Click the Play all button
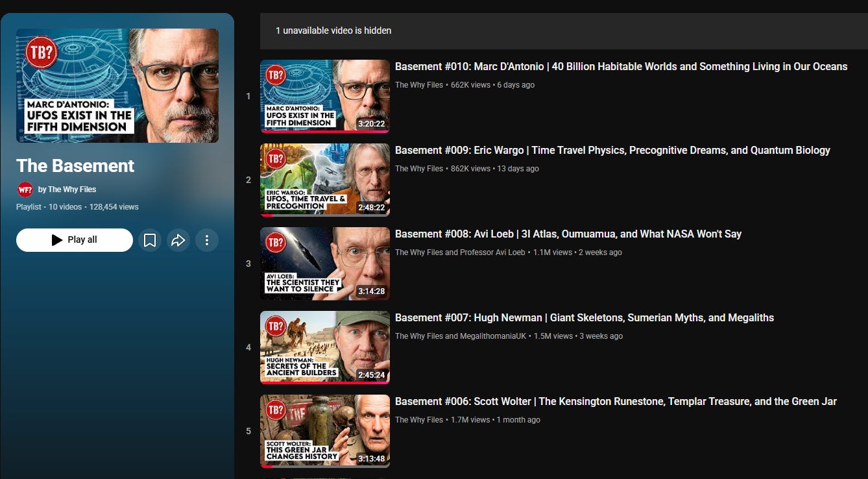Viewport: 868px width, 479px height. [75, 240]
